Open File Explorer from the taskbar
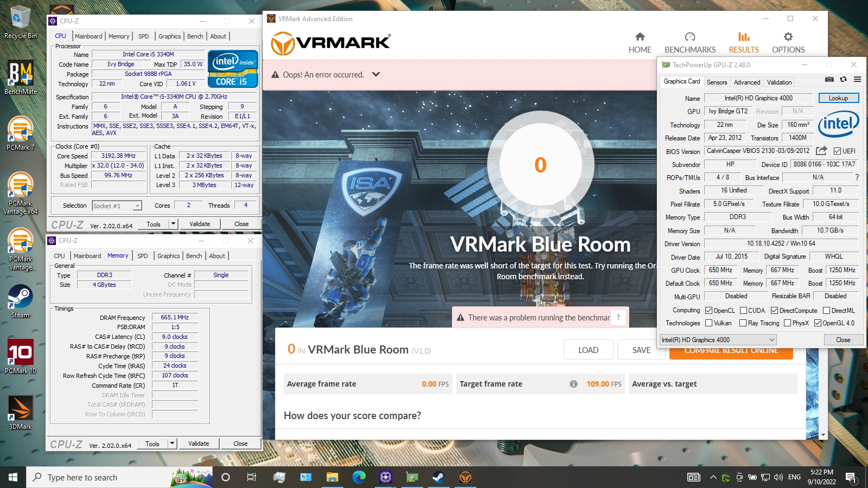868x488 pixels. [x=333, y=477]
